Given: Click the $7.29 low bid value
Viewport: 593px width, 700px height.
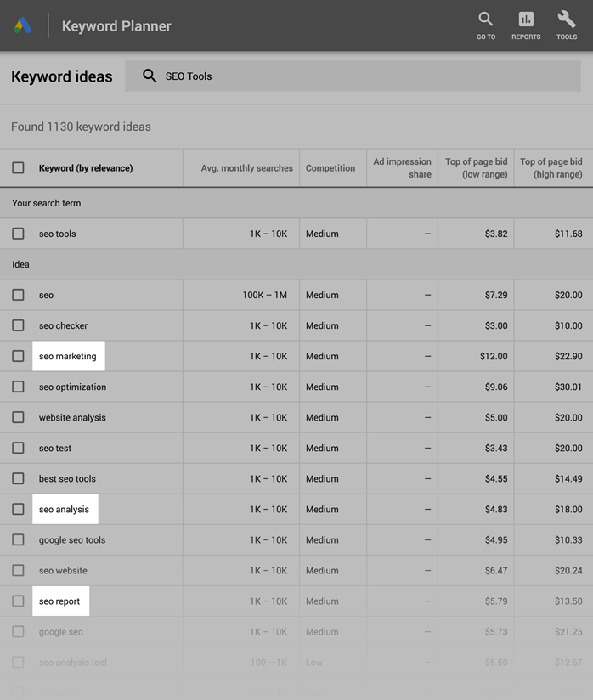Looking at the screenshot, I should click(496, 295).
